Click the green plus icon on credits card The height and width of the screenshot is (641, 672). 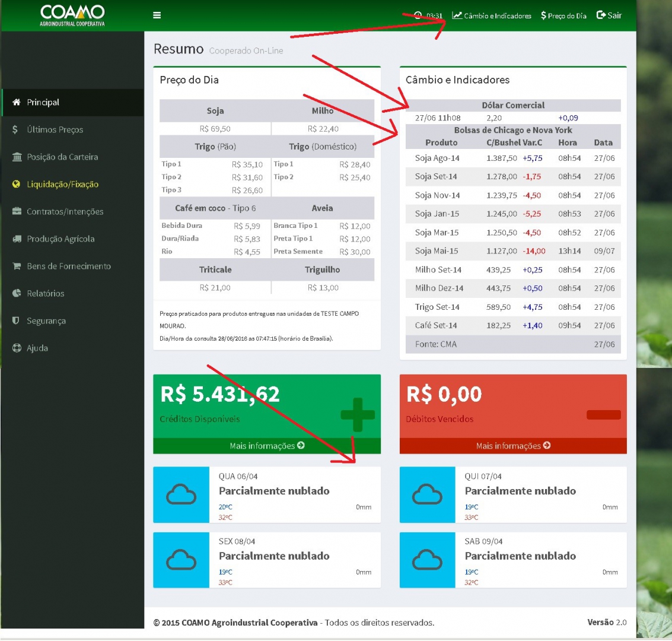click(x=358, y=414)
